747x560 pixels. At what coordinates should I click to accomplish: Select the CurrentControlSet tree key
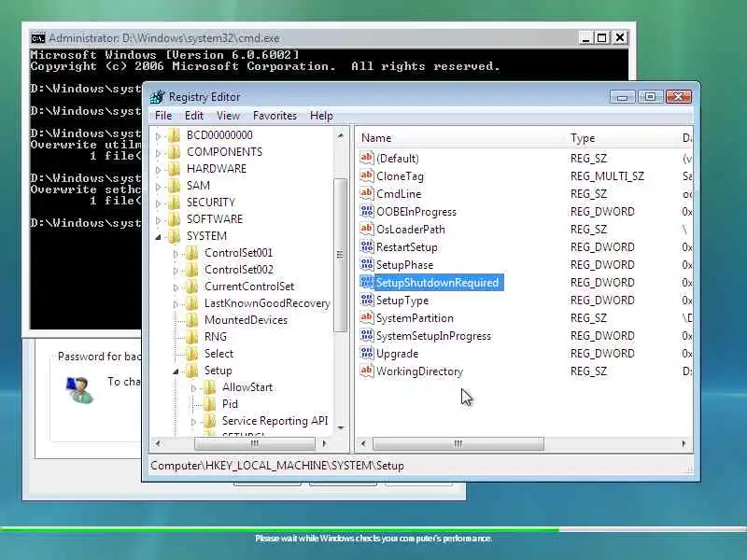[x=249, y=287]
